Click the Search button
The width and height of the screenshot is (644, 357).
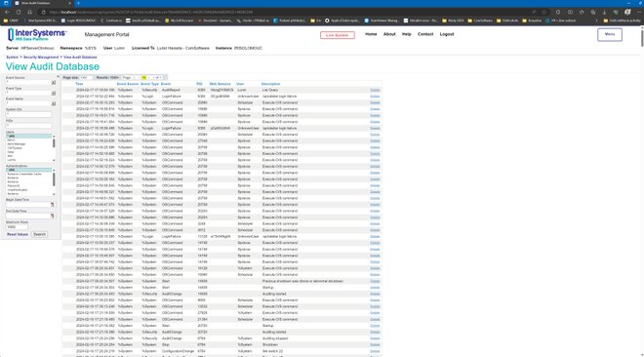tap(39, 234)
